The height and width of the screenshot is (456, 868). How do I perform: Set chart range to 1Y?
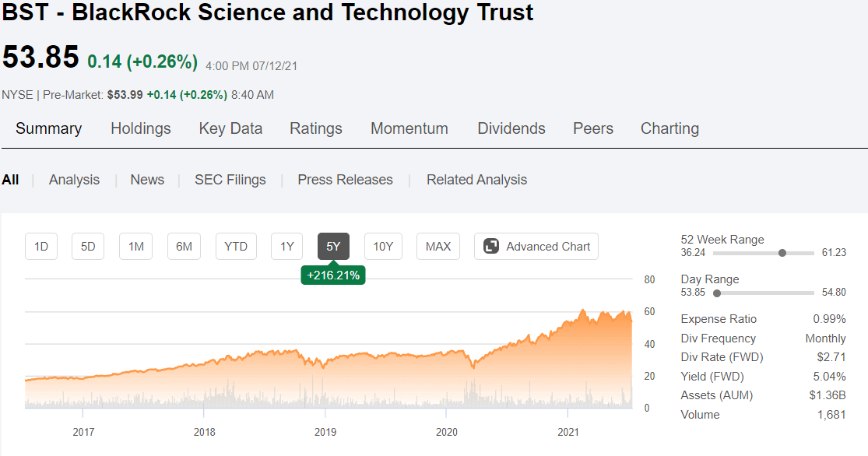pyautogui.click(x=286, y=246)
